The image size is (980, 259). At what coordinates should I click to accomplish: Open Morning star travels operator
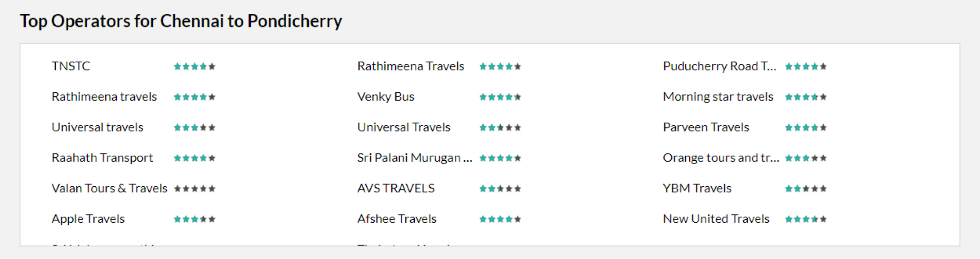click(718, 97)
